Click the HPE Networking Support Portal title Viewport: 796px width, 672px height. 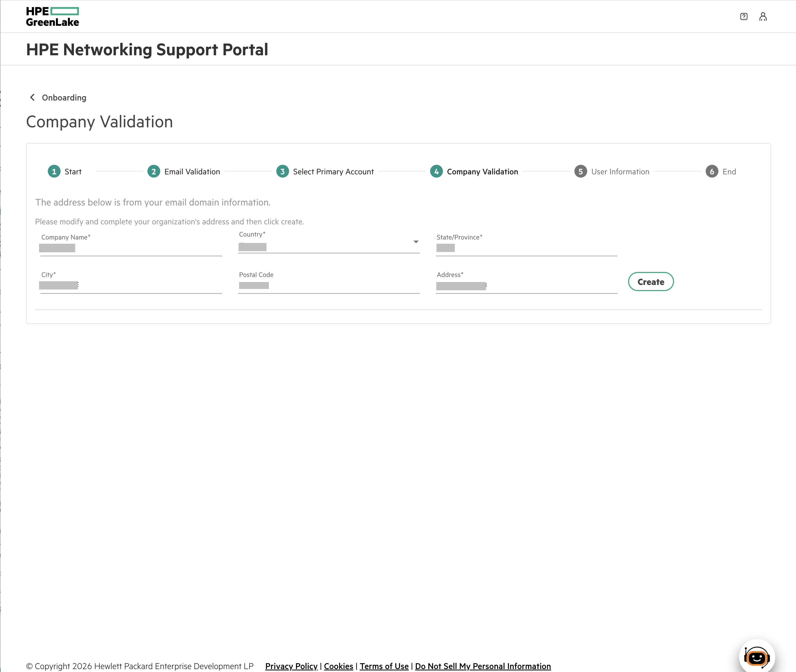click(147, 49)
